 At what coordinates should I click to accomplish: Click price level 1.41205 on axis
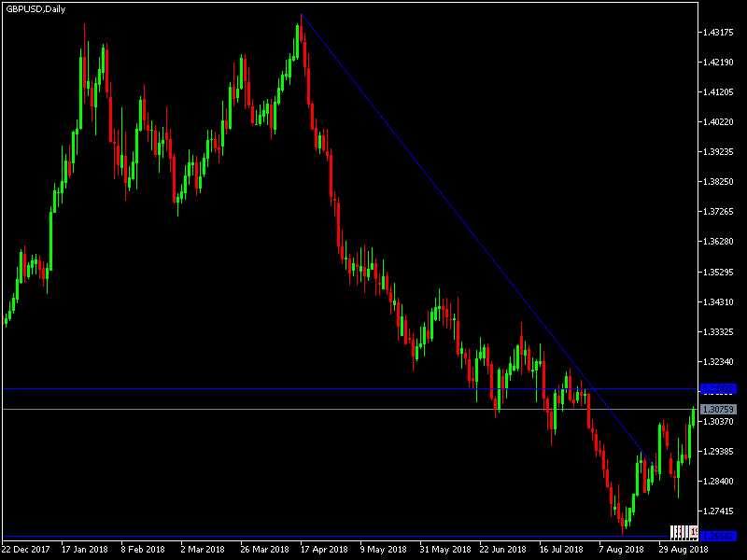point(718,91)
